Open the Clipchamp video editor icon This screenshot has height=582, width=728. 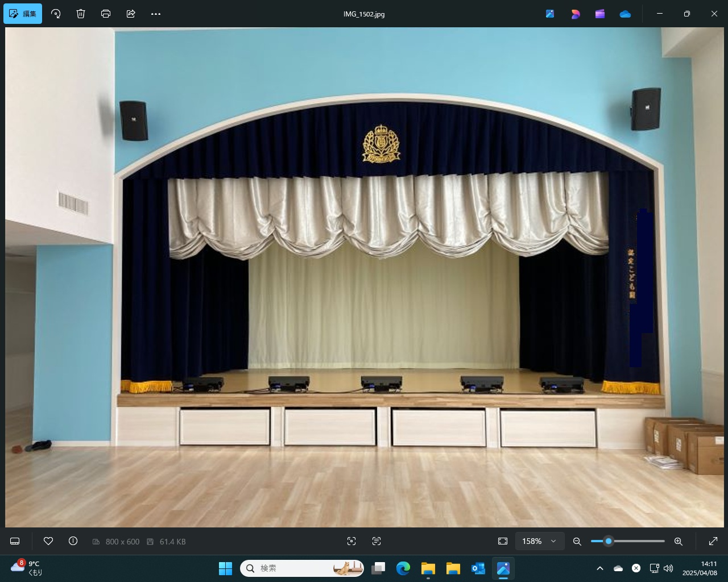point(600,14)
